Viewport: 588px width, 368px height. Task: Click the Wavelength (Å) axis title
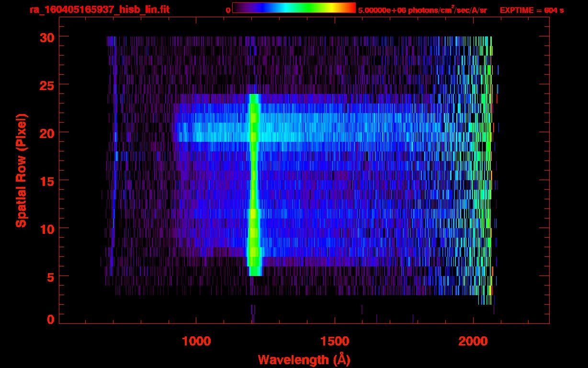[304, 359]
